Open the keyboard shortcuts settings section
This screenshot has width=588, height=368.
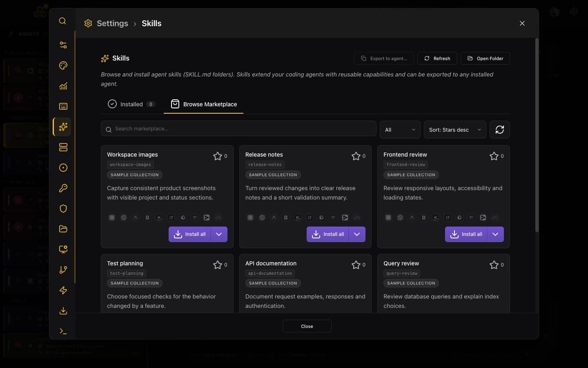point(63,106)
